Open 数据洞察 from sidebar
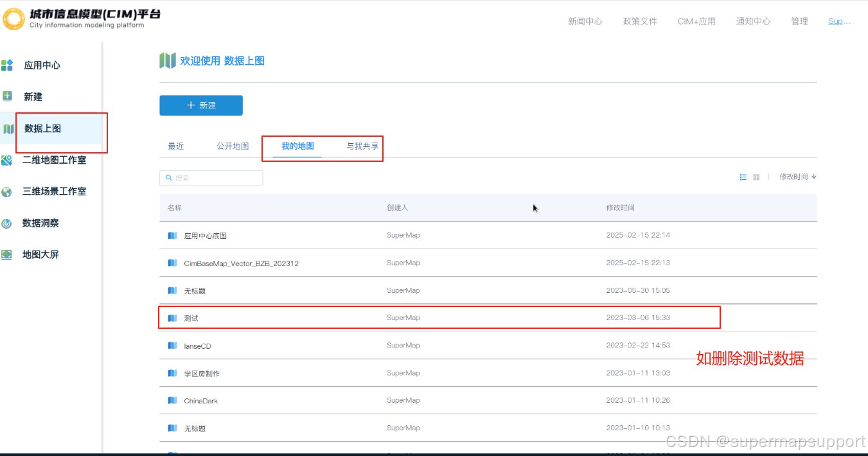 (x=40, y=223)
